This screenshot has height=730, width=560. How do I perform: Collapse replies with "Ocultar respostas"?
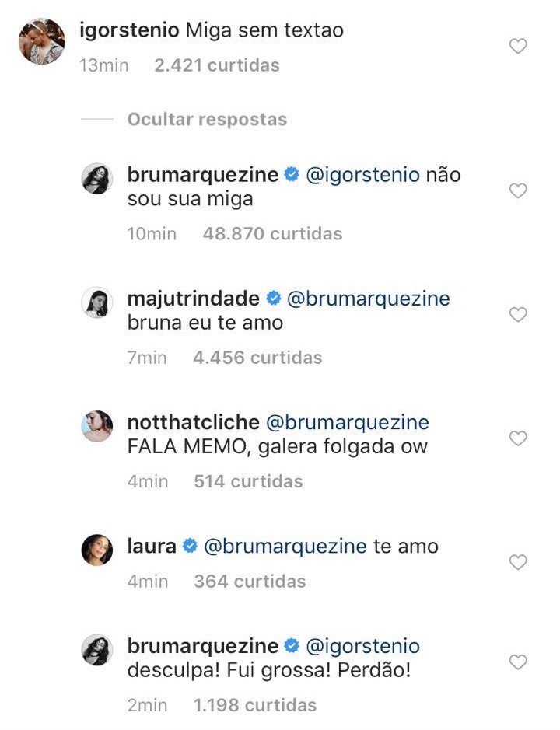pyautogui.click(x=207, y=120)
